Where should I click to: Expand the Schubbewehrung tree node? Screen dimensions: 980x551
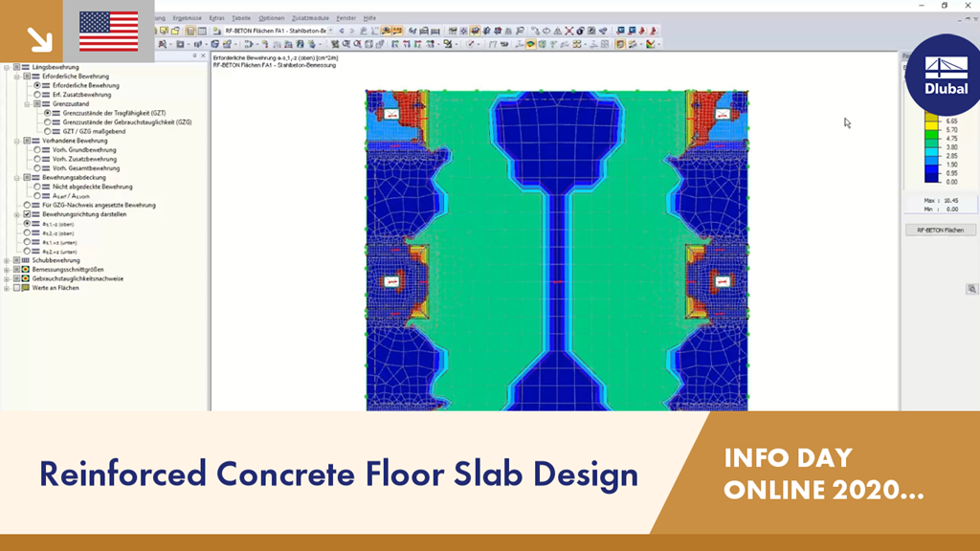[x=7, y=260]
